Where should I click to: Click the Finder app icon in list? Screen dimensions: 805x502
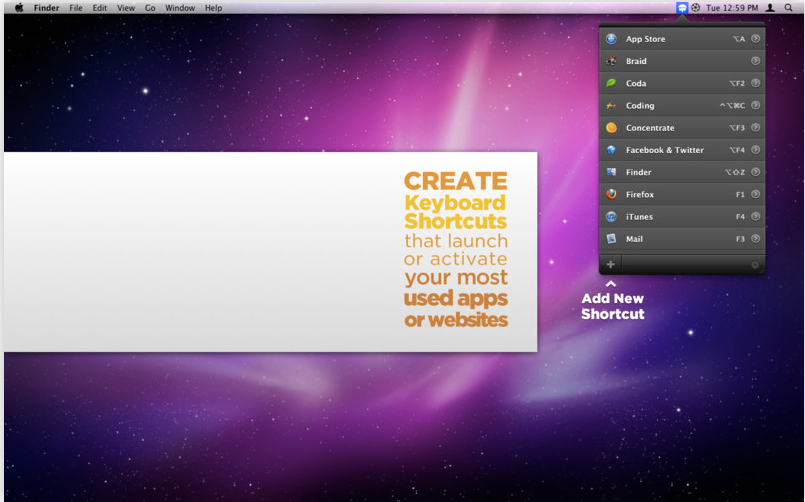[x=611, y=172]
